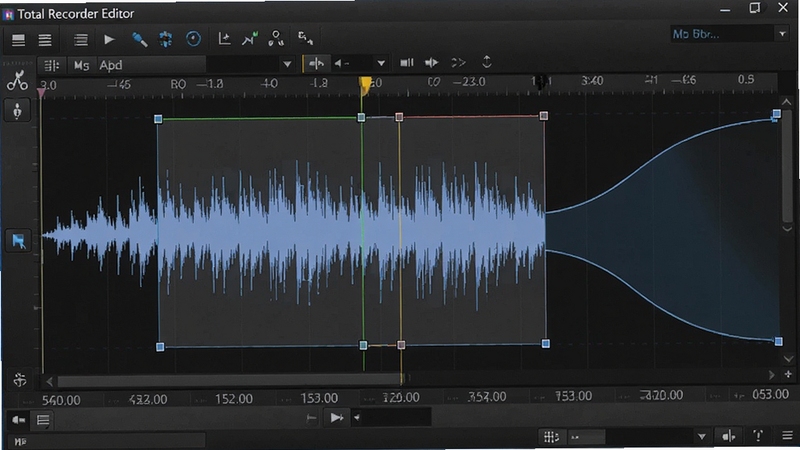Click the horizontal scrollbar thumb
This screenshot has height=450, width=800.
[230, 381]
